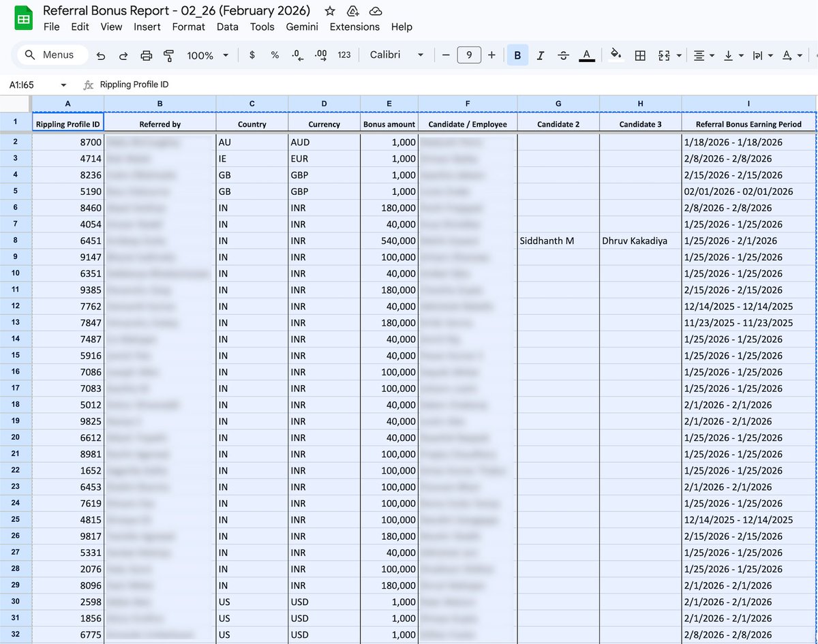Viewport: 818px width, 644px height.
Task: Open the Gemini menu
Action: 302,27
